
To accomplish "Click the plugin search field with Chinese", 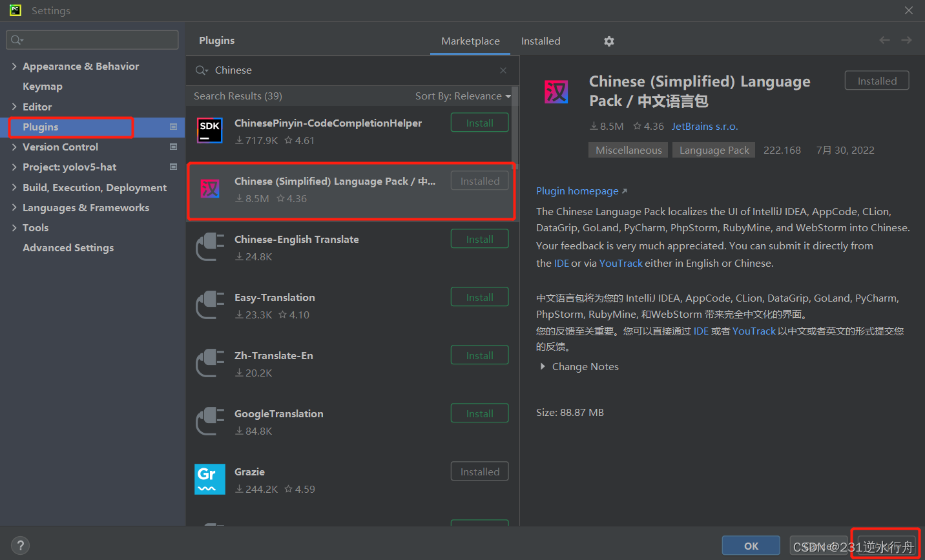I will (x=352, y=70).
